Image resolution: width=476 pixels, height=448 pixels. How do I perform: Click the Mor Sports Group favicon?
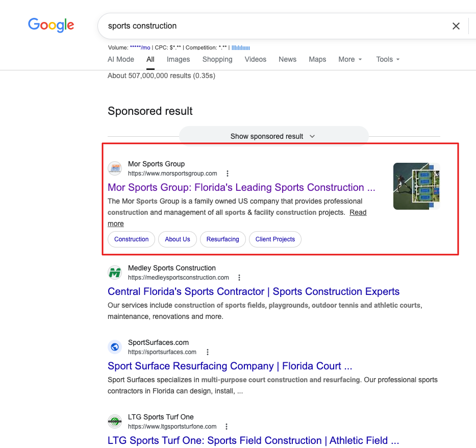(x=115, y=168)
